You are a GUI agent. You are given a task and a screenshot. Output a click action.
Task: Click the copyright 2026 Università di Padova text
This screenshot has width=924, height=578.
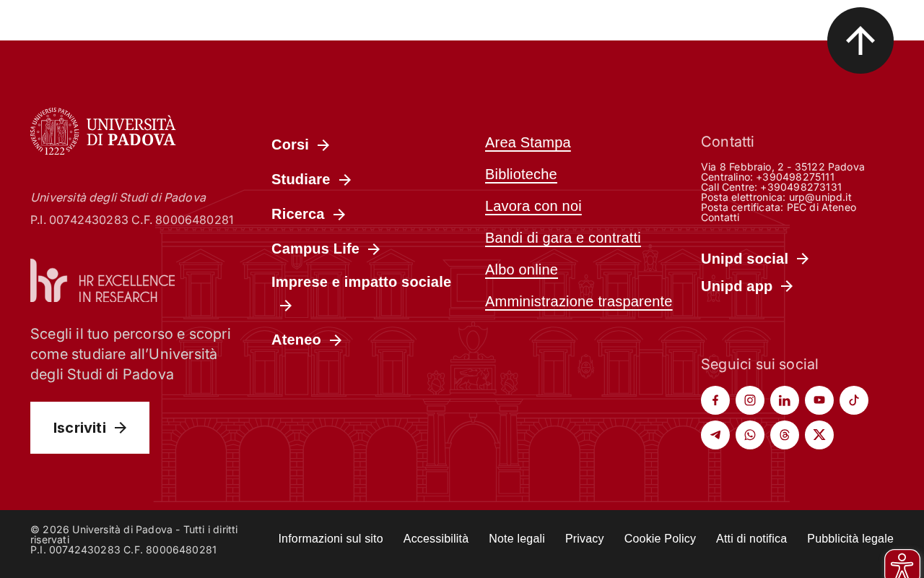pyautogui.click(x=134, y=535)
